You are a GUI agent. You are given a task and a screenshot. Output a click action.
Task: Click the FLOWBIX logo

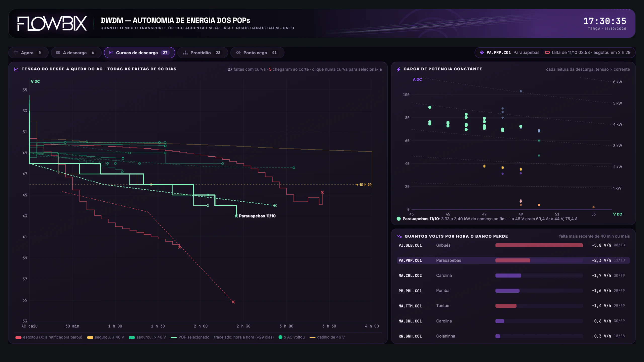pyautogui.click(x=52, y=23)
